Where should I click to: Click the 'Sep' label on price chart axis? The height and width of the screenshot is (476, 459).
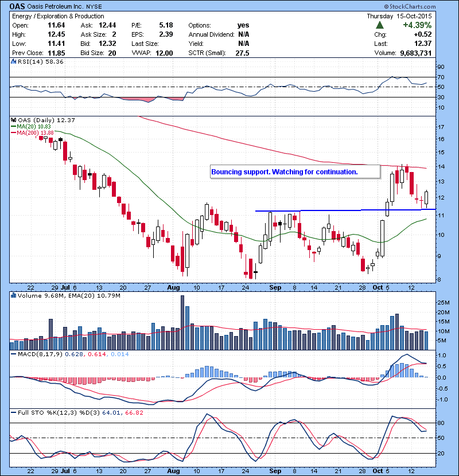[x=275, y=287]
